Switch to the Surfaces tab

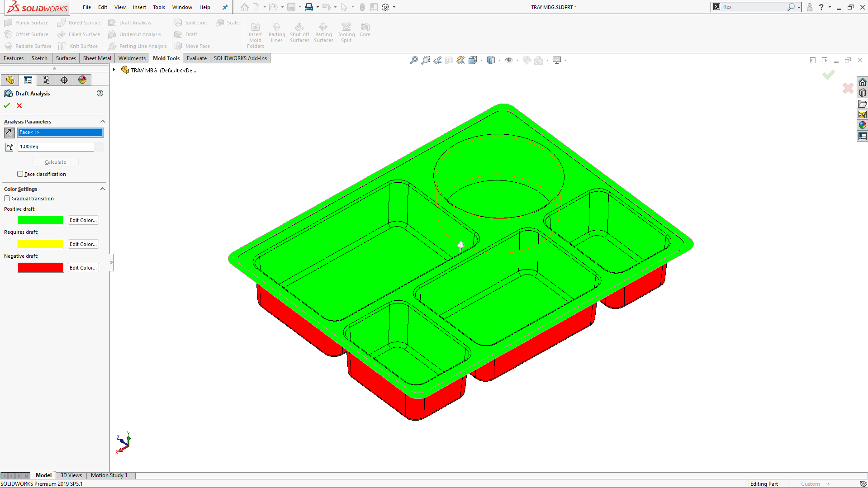[66, 58]
